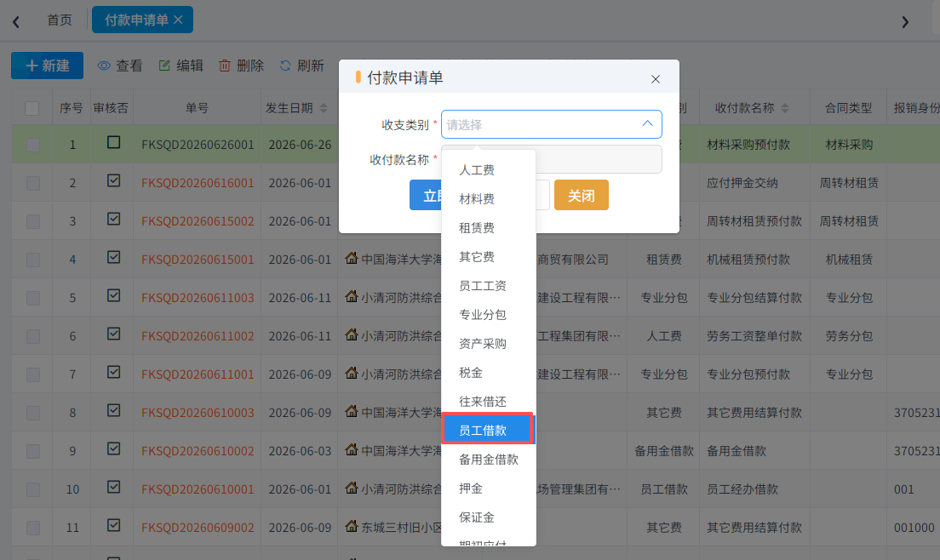Open the 首页 tab

click(60, 20)
